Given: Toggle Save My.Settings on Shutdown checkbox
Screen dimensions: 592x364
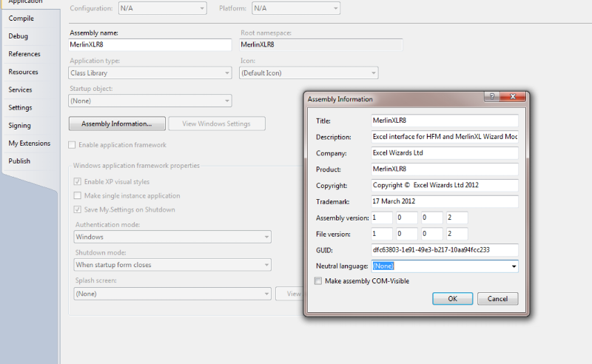Looking at the screenshot, I should point(78,209).
